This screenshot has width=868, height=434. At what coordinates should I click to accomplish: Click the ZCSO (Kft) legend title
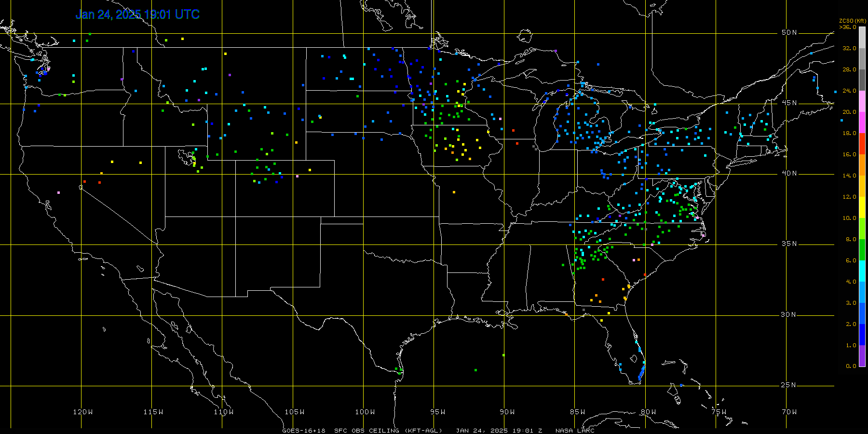pyautogui.click(x=853, y=21)
